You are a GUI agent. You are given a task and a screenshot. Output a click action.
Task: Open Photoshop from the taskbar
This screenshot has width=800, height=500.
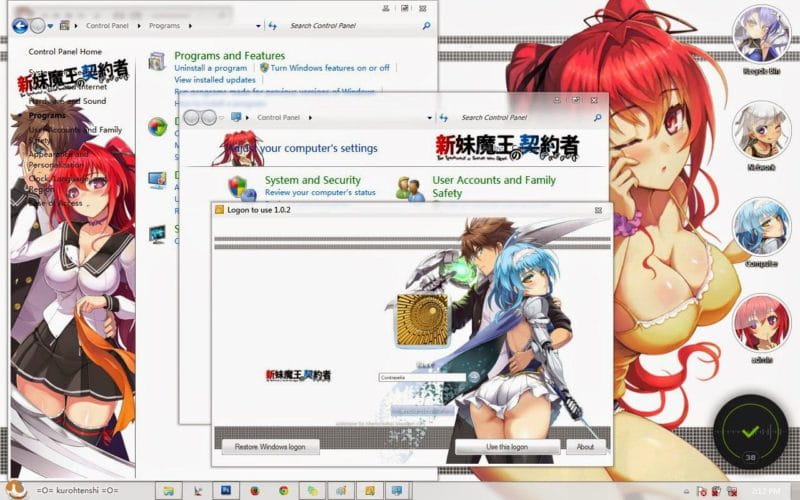click(226, 491)
